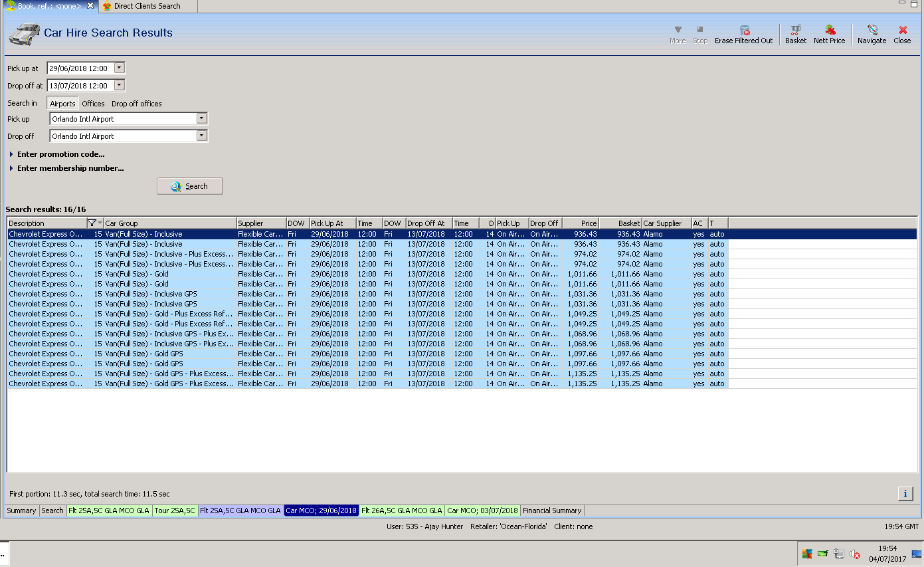
Task: Click the filter funnel icon in table header
Action: pos(92,223)
